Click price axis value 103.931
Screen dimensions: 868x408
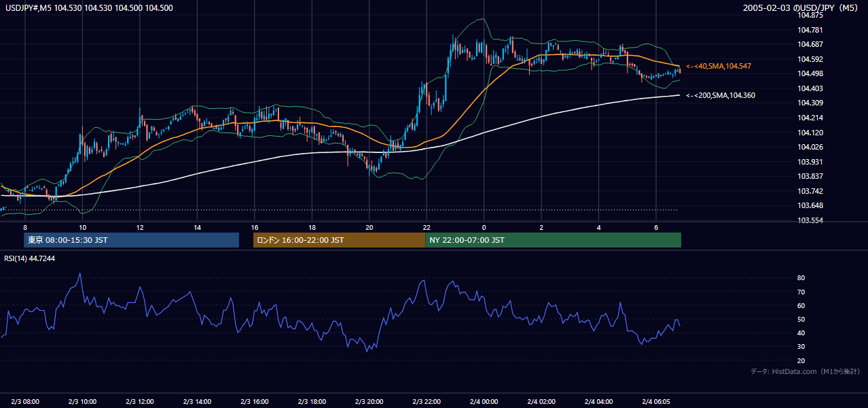810,162
